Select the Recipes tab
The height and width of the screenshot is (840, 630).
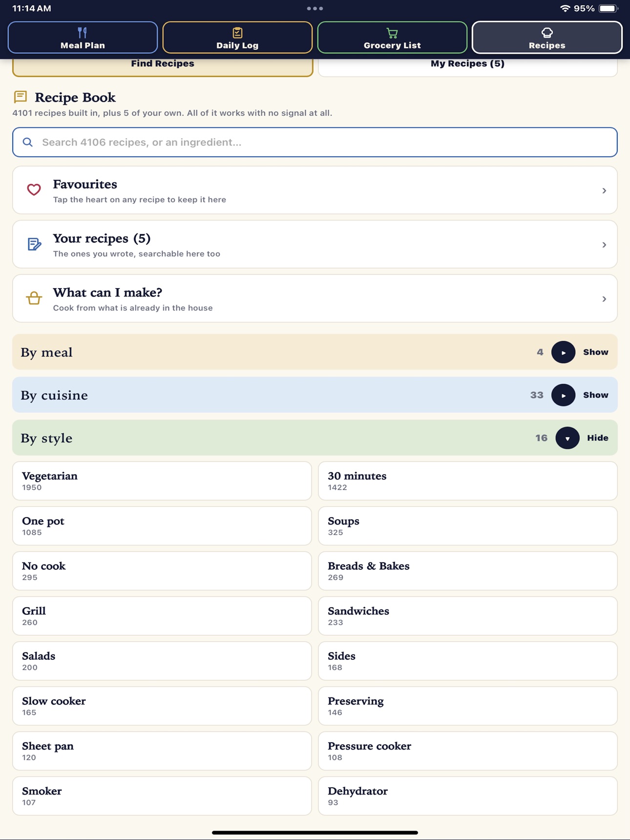(x=547, y=38)
